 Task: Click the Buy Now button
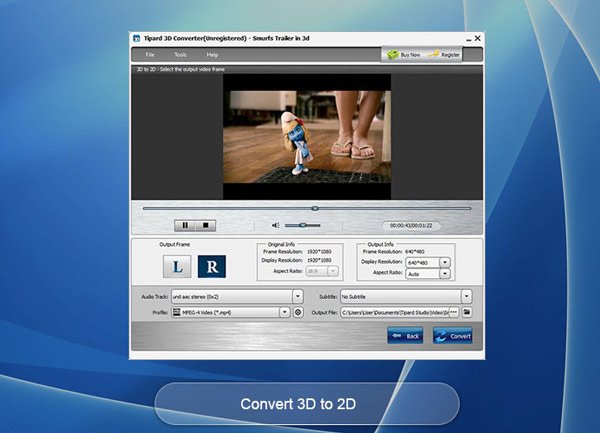point(404,55)
